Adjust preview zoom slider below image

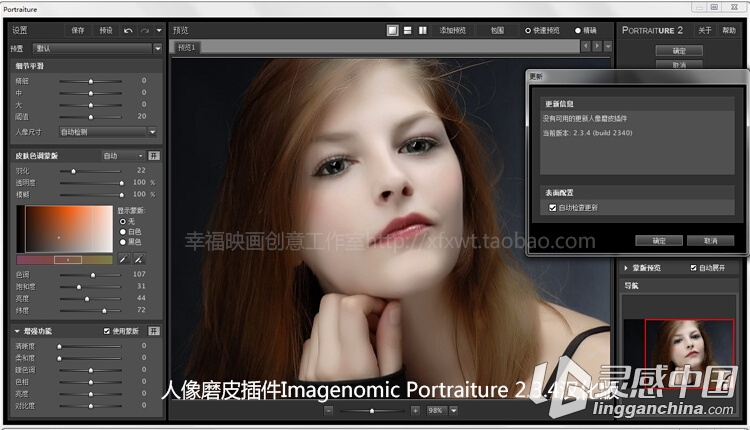[372, 411]
